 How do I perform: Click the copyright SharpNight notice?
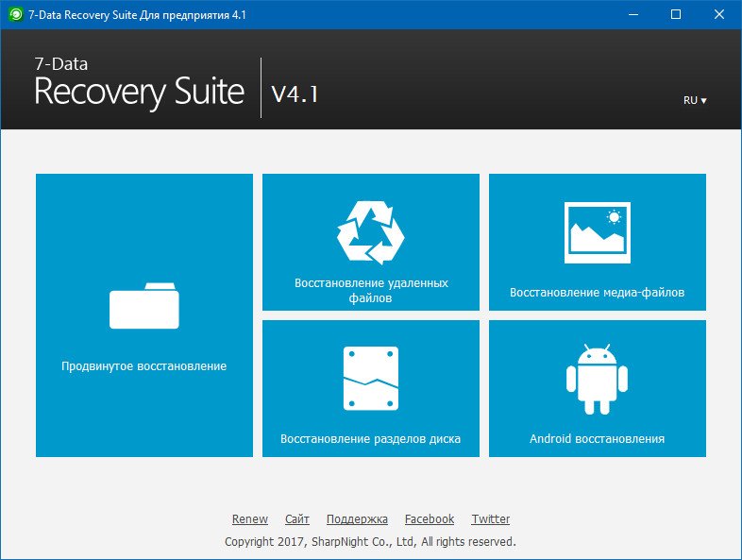tap(370, 541)
